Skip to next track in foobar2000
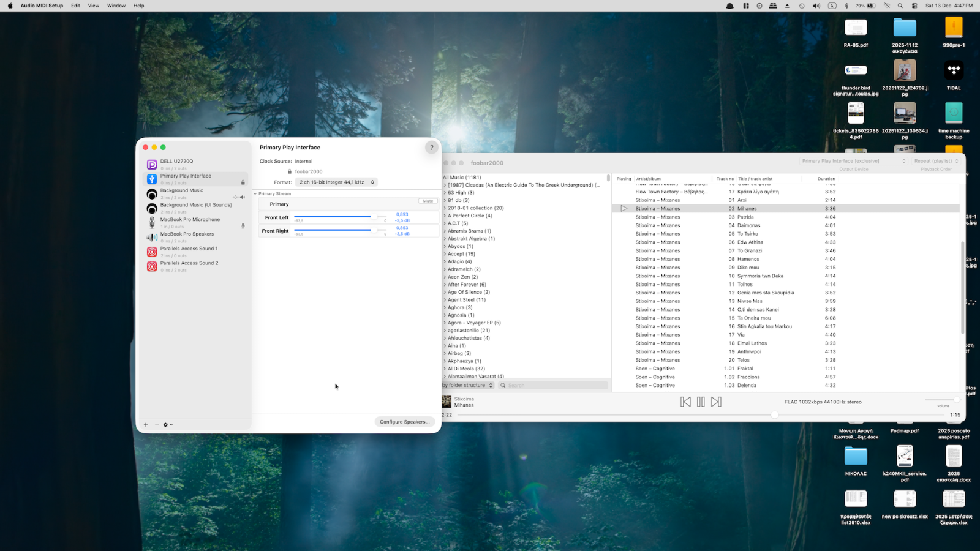The height and width of the screenshot is (551, 980). [715, 402]
